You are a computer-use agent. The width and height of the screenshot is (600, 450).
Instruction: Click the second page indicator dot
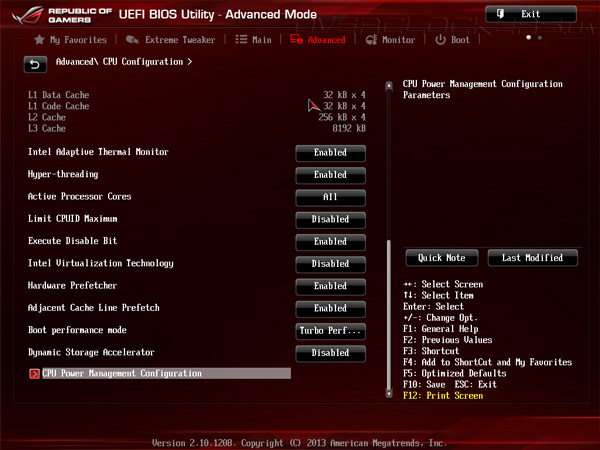(540, 38)
